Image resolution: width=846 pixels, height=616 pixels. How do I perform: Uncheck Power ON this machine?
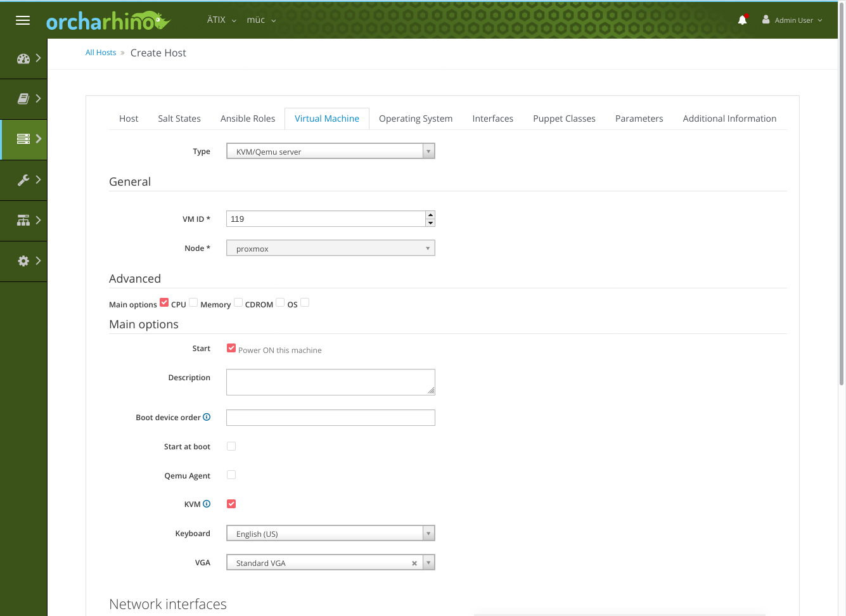click(231, 348)
